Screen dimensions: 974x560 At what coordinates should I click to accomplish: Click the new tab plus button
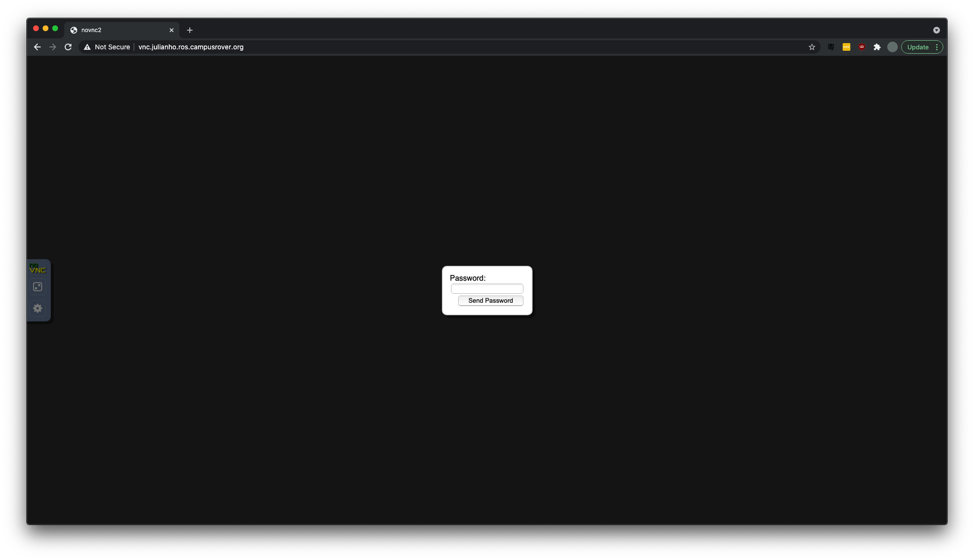click(189, 29)
